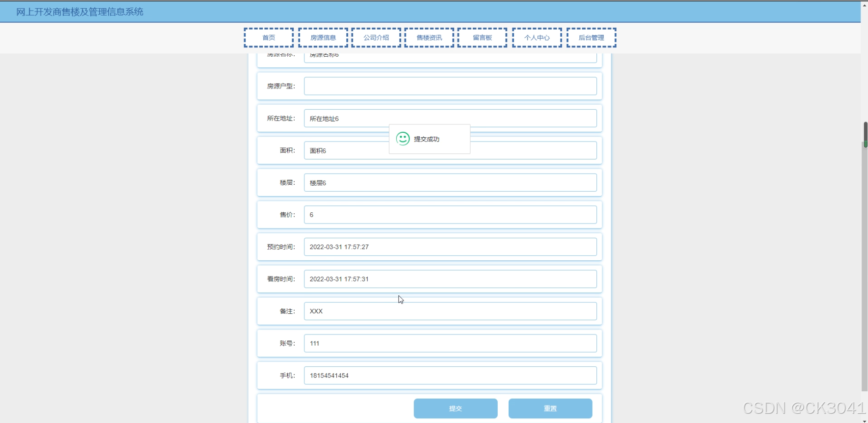Click the scrollbar up arrow

coord(865,5)
